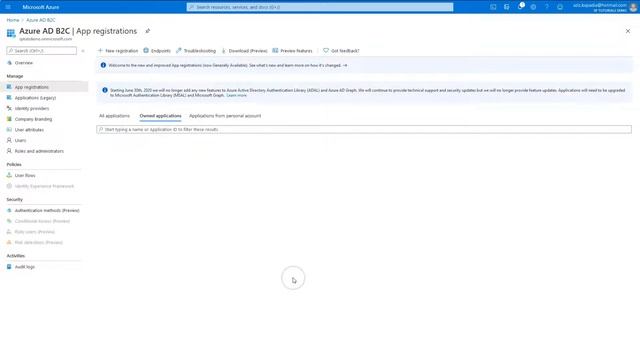Open portal settings gear icon
Viewport: 640px width, 360px height.
click(x=533, y=7)
